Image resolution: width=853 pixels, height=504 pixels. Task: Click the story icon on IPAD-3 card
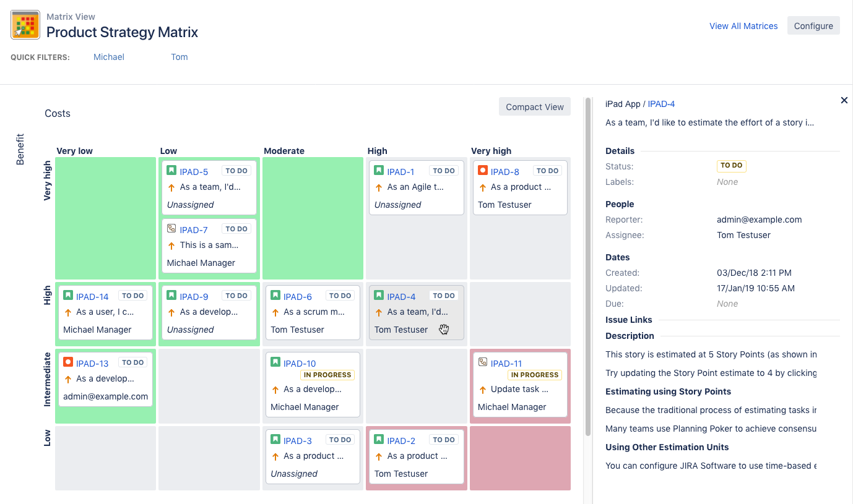275,440
